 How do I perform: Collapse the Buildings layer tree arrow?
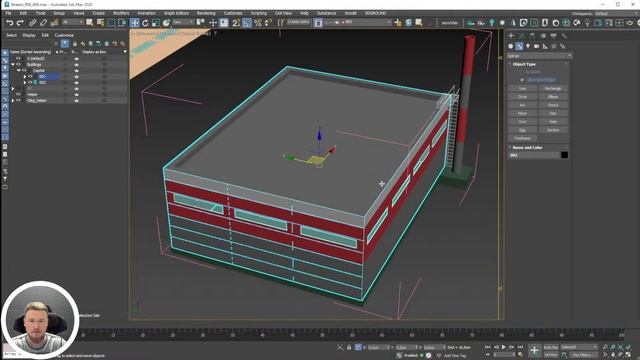point(13,64)
